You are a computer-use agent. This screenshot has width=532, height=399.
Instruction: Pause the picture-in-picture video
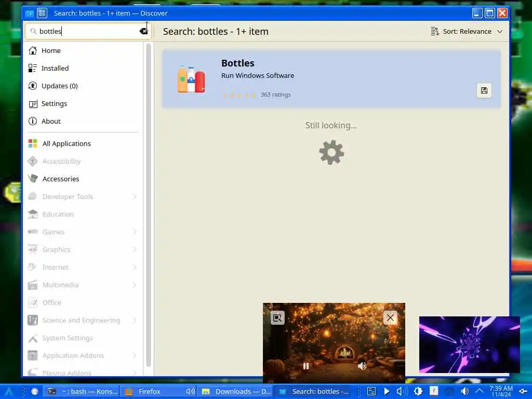click(305, 366)
